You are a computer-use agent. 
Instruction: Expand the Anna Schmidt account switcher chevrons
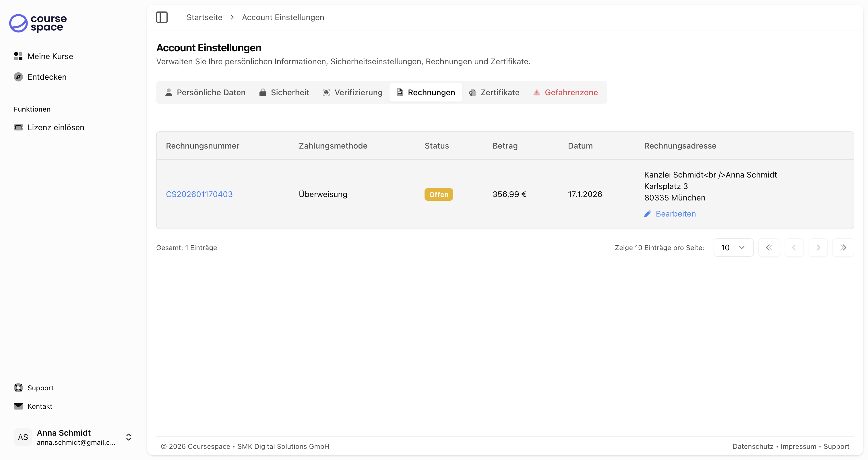128,437
